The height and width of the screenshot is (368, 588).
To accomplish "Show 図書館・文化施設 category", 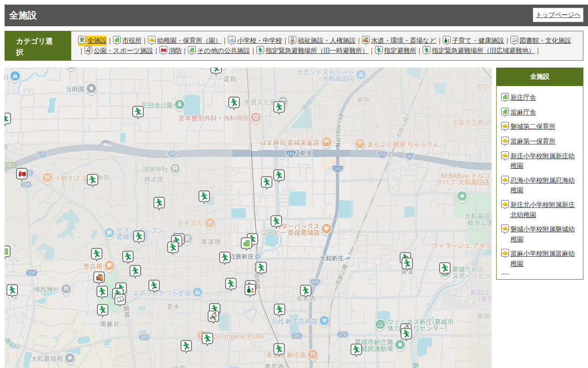I will pos(545,40).
